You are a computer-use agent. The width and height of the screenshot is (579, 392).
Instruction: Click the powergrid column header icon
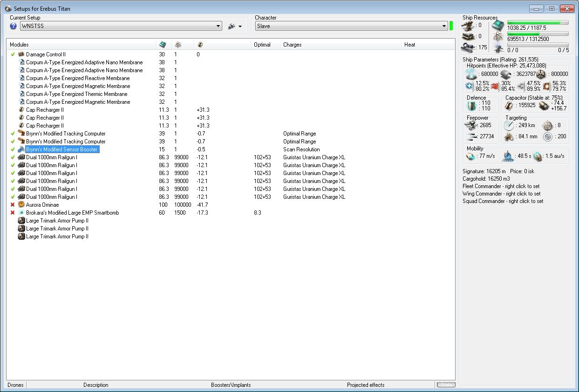pyautogui.click(x=178, y=45)
